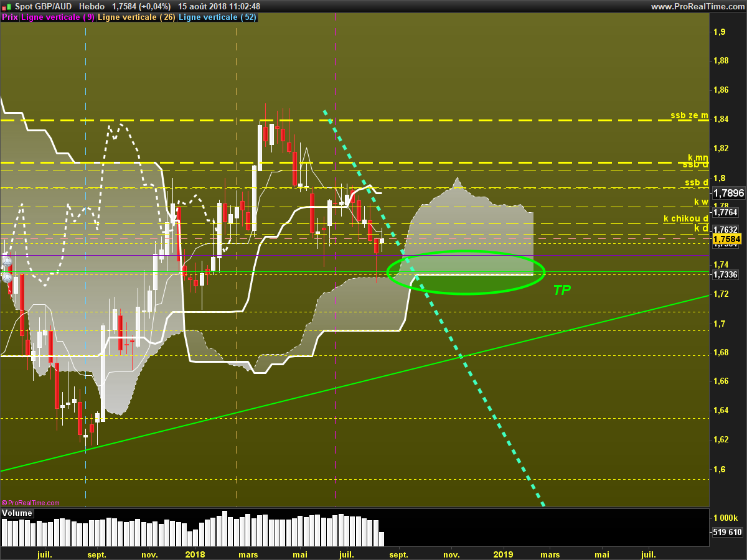Click the Spot GBP/AUD instrument name

click(x=44, y=6)
